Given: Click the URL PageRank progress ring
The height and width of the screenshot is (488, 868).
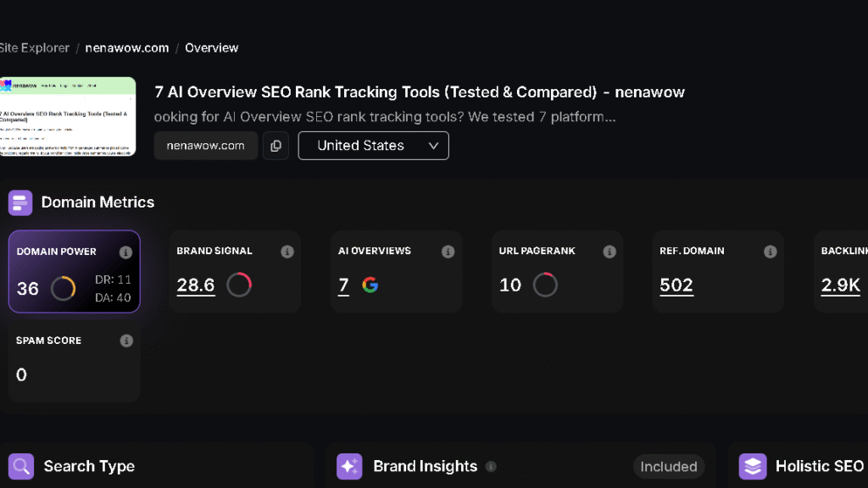Looking at the screenshot, I should 545,285.
